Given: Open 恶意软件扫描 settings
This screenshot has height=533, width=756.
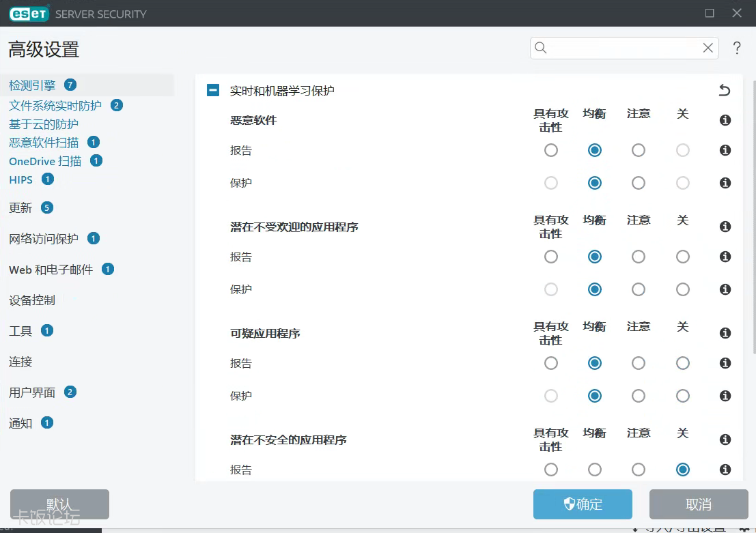Looking at the screenshot, I should point(44,143).
